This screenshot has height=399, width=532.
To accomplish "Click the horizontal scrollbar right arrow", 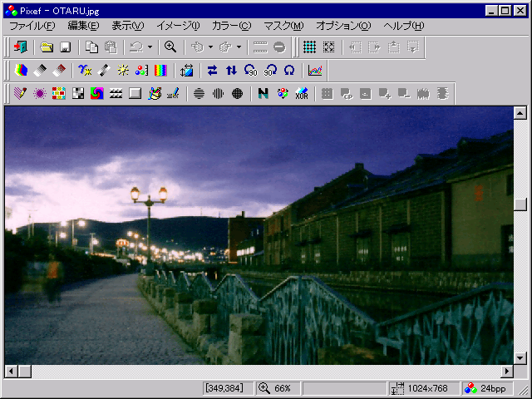I will click(x=507, y=372).
